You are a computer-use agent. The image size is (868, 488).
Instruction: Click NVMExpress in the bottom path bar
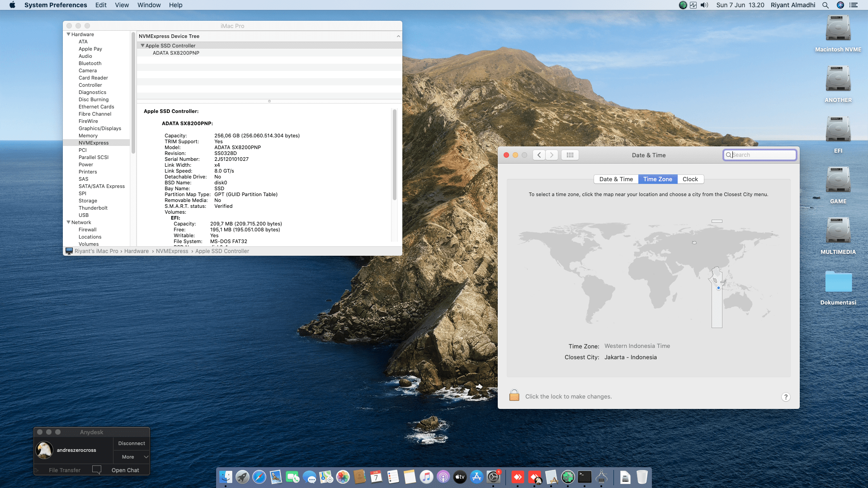pyautogui.click(x=172, y=251)
